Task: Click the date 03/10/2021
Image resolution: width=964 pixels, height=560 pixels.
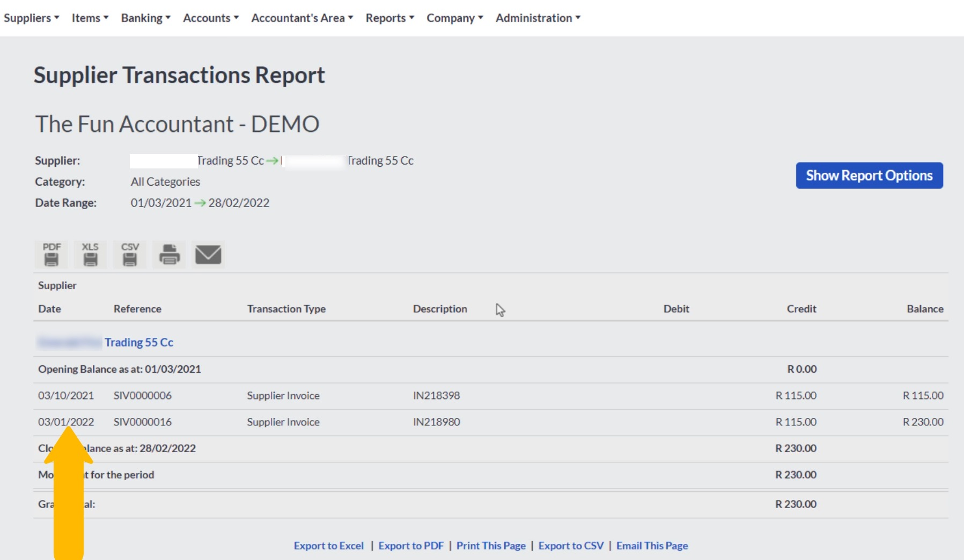Action: [66, 395]
